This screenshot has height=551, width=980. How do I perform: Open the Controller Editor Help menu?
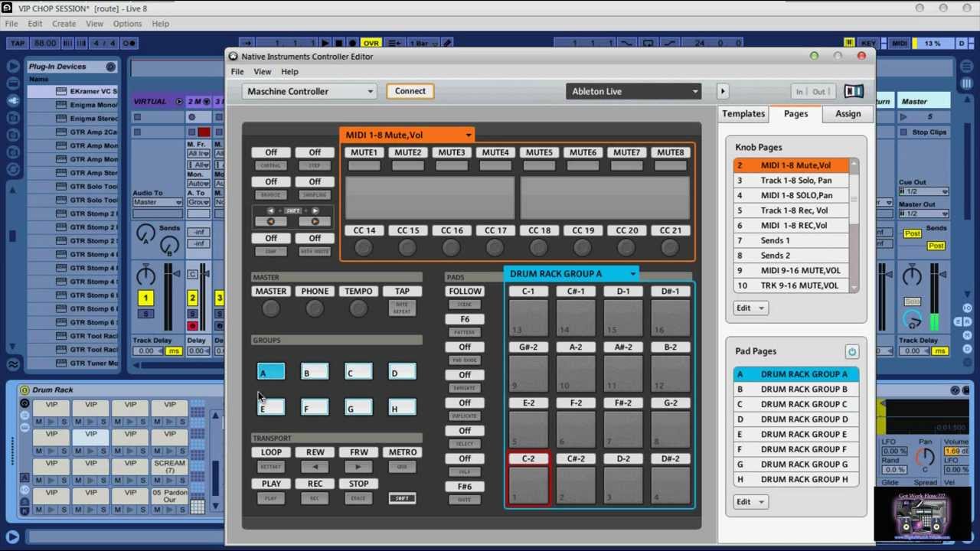pyautogui.click(x=289, y=72)
